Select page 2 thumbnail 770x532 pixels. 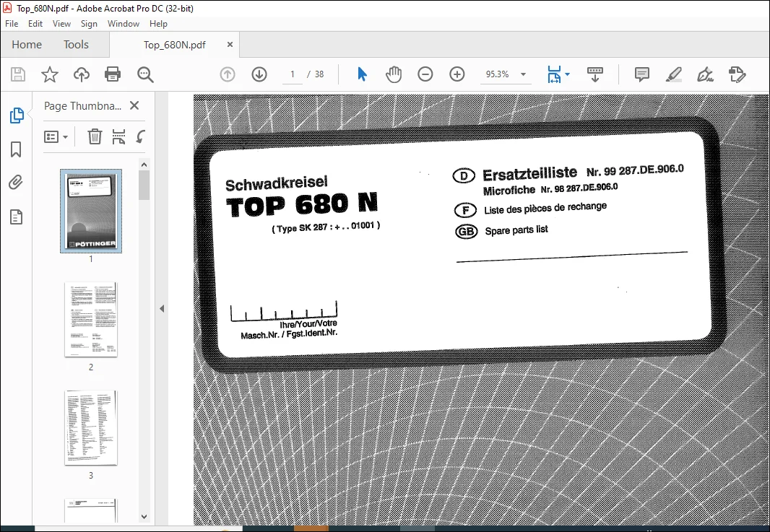pos(91,320)
